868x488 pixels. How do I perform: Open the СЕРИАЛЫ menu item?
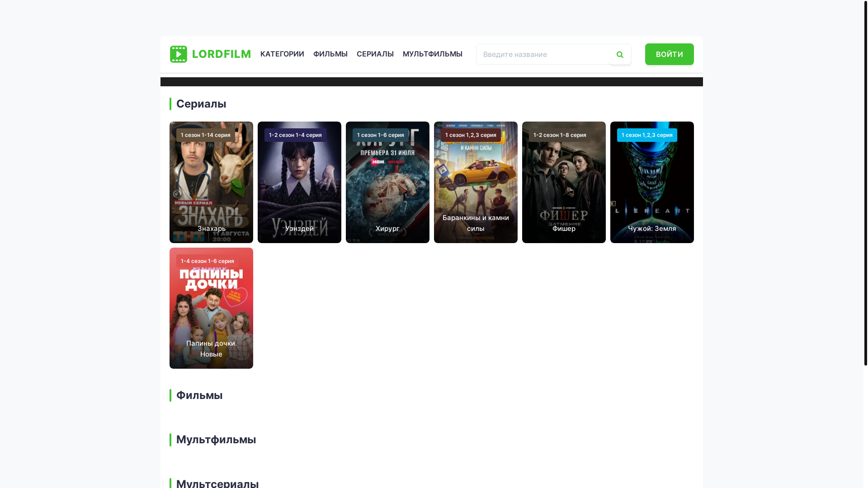[375, 54]
